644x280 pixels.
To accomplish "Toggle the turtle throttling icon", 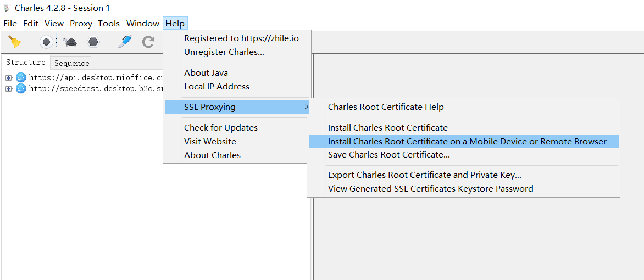I will [70, 42].
